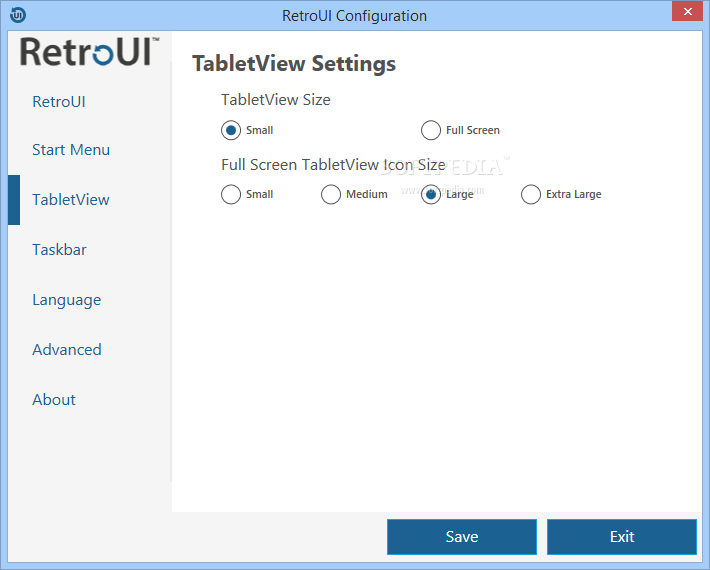The height and width of the screenshot is (570, 710).
Task: Click the TabletView Size label
Action: tap(276, 100)
